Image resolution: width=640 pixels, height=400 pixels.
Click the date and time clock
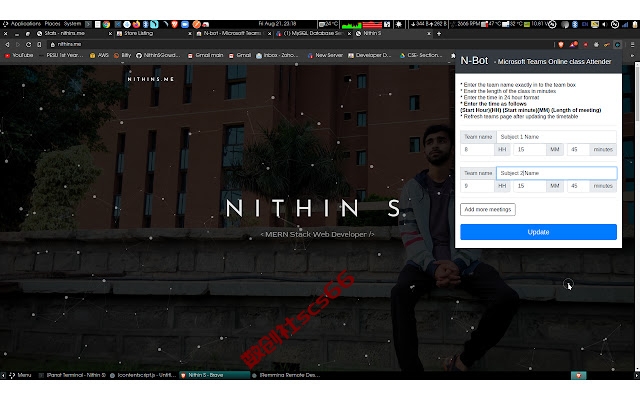click(x=277, y=24)
